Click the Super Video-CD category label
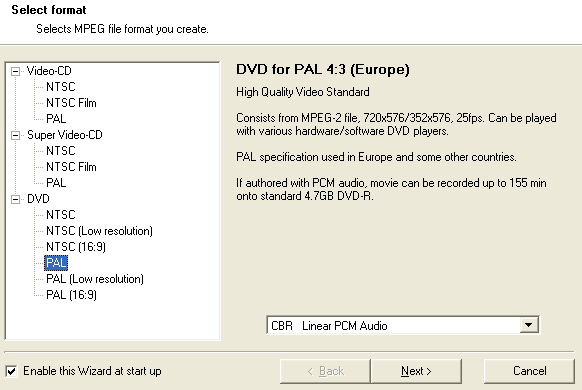The width and height of the screenshot is (582, 390). tap(65, 135)
